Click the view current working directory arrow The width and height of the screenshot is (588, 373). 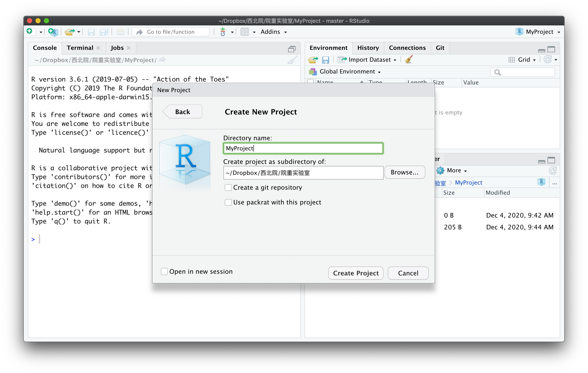coord(162,60)
